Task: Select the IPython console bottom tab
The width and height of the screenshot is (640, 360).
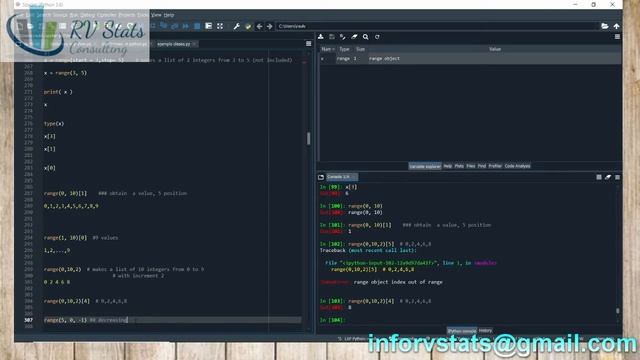Action: click(462, 331)
